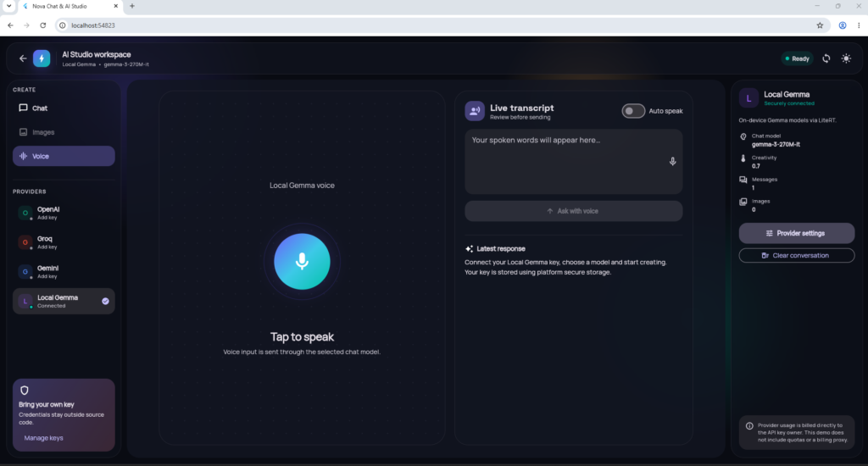The width and height of the screenshot is (868, 466).
Task: Click Clear conversation button
Action: [x=797, y=255]
